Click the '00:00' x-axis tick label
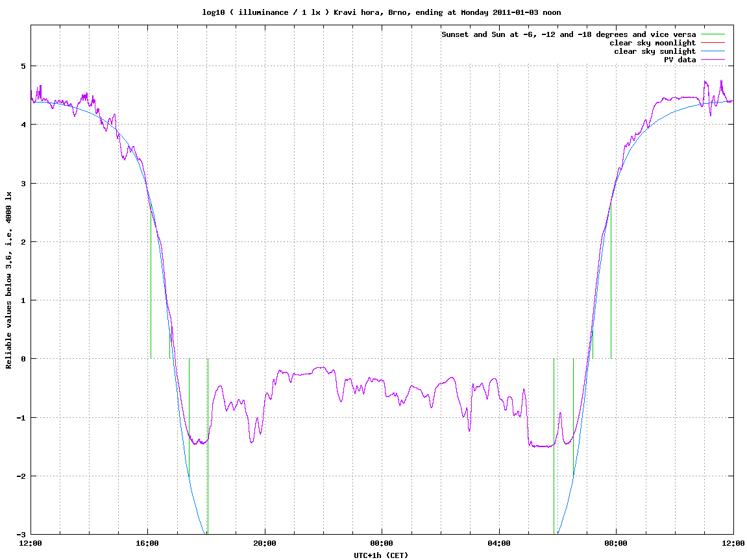The image size is (747, 560). coord(382,543)
